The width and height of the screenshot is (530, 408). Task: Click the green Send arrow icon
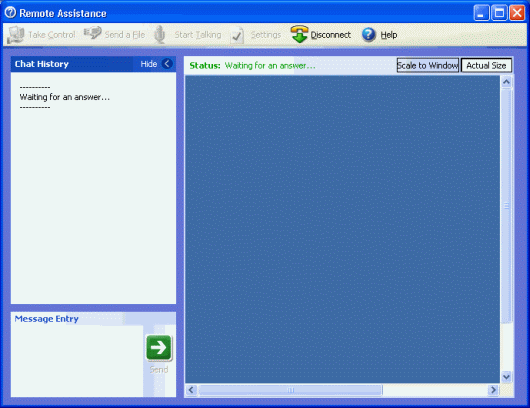[x=159, y=347]
